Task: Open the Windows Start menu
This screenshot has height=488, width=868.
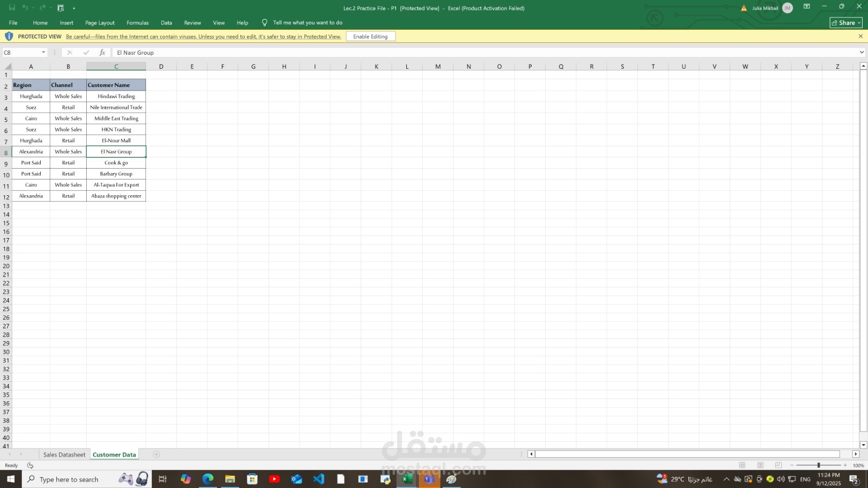Action: tap(11, 479)
